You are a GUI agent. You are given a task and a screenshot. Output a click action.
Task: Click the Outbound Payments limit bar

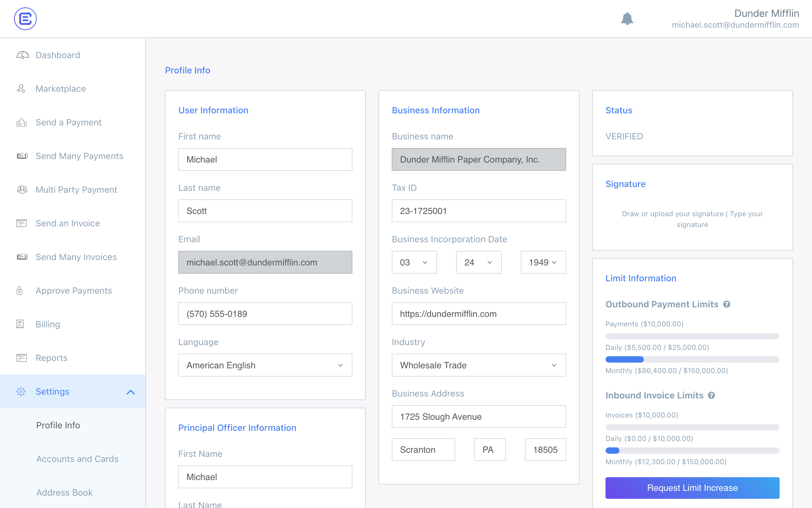(692, 336)
